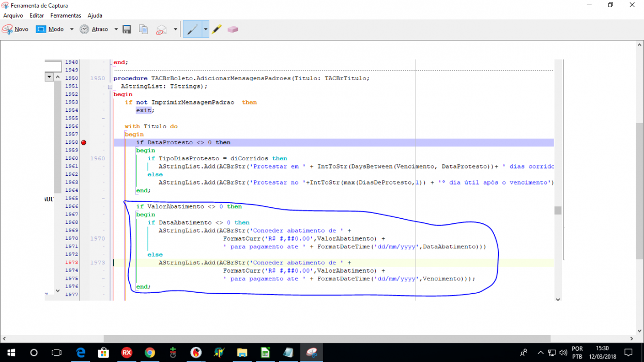Open the red RX app on taskbar

[x=127, y=353]
